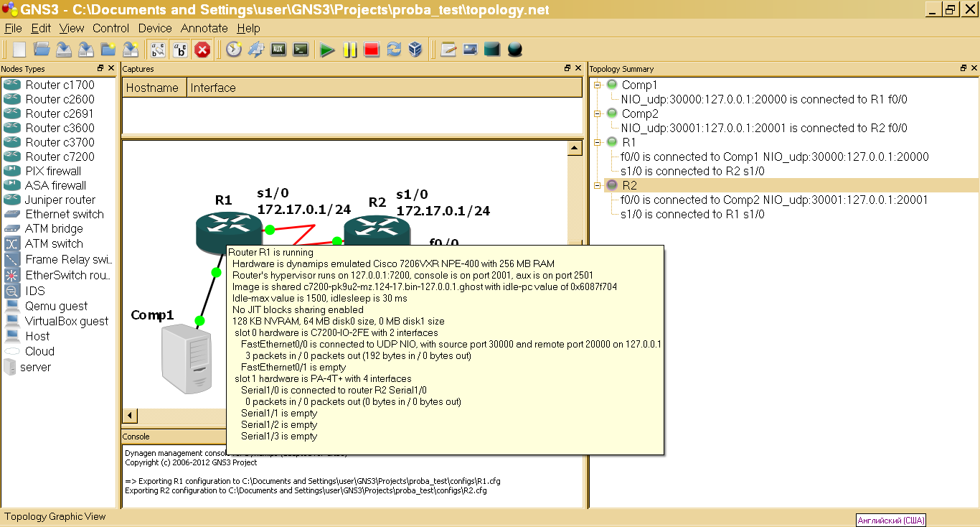Open the Edit menu
Image resolution: width=980 pixels, height=527 pixels.
[41, 28]
